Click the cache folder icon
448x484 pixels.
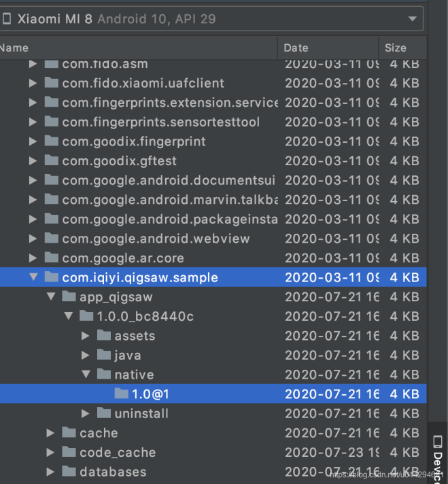(x=69, y=433)
